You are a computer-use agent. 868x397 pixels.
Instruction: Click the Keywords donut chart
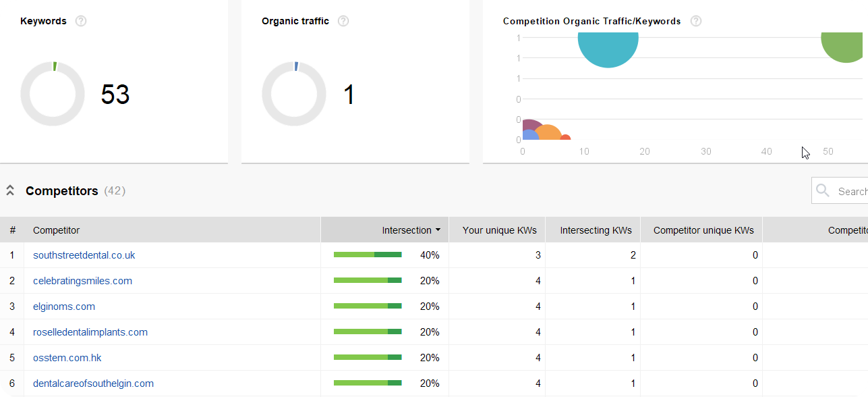click(53, 94)
